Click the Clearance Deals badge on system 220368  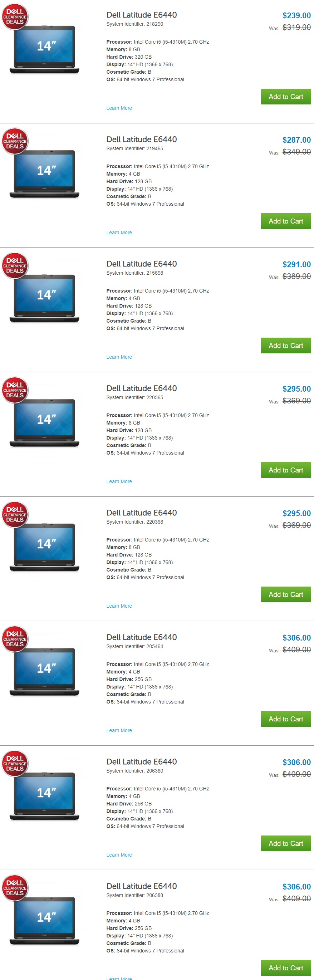pos(15,514)
